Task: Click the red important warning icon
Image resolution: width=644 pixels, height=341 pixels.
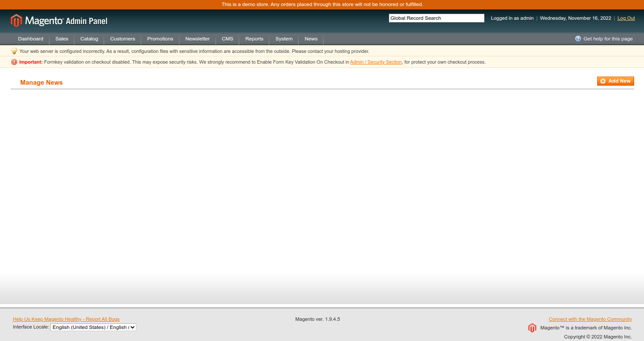Action: [14, 62]
